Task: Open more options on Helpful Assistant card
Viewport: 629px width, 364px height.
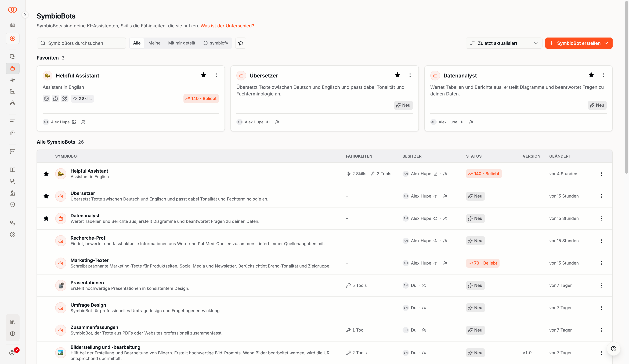Action: click(x=216, y=75)
